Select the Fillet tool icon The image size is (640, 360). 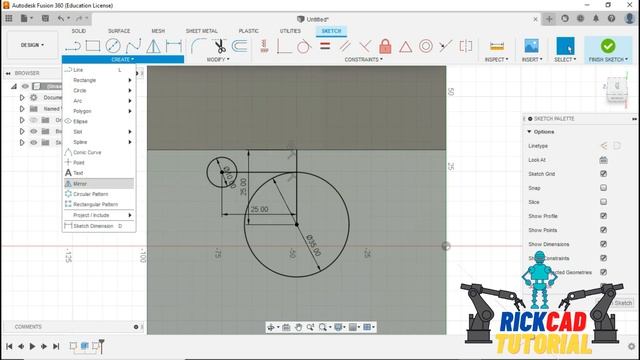tap(198, 46)
